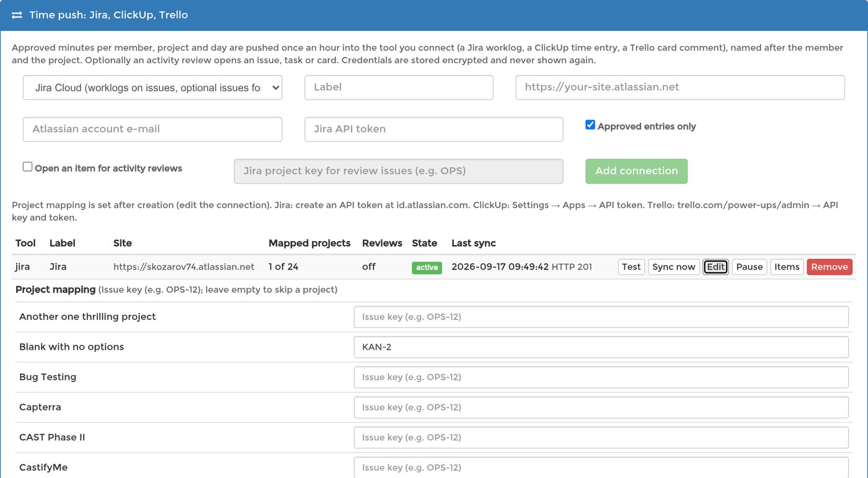Screen dimensions: 868x478
Task: Click issue key field containing KAN-2
Action: (601, 347)
